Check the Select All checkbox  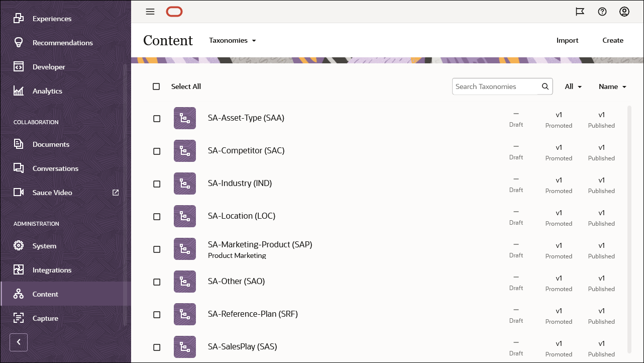156,86
